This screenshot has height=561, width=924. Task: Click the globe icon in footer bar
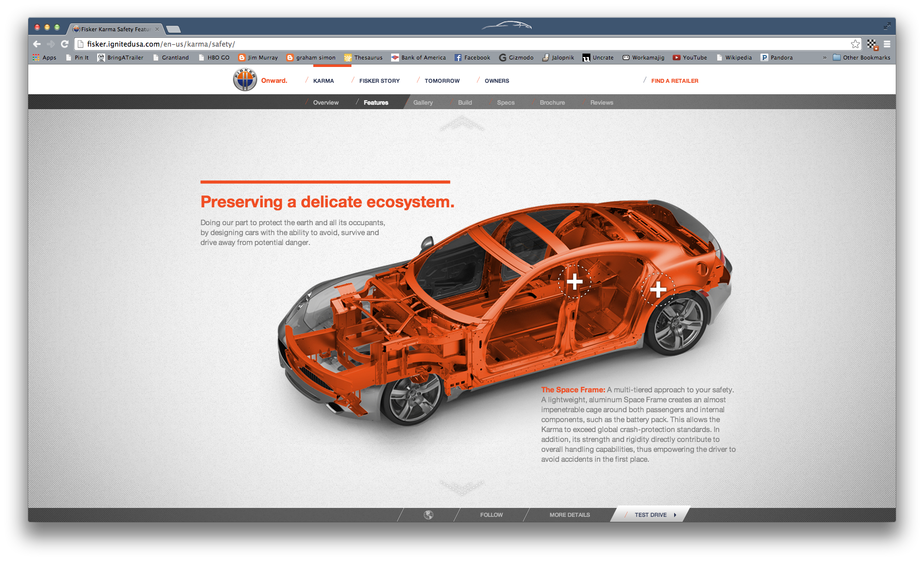tap(429, 515)
